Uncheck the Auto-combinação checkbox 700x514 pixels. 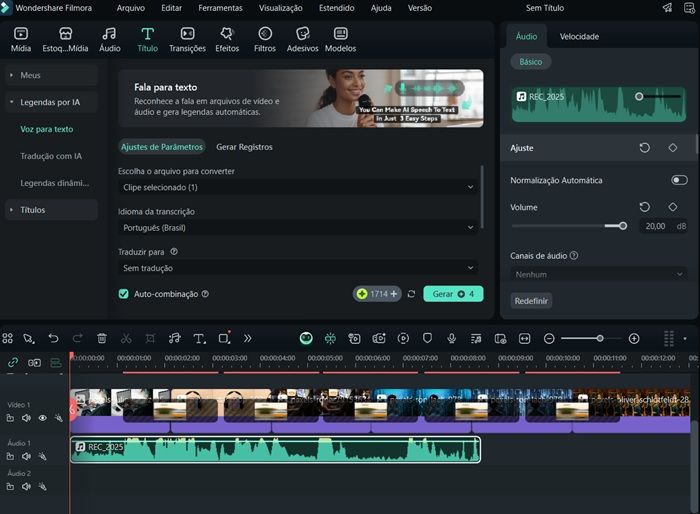124,294
